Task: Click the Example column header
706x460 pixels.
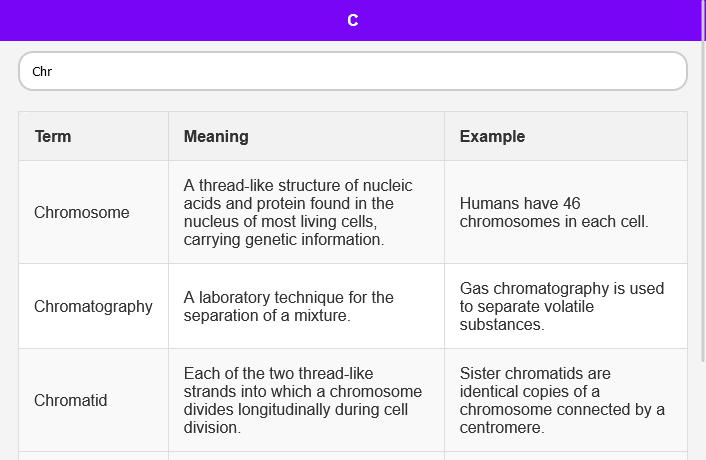Action: 492,136
